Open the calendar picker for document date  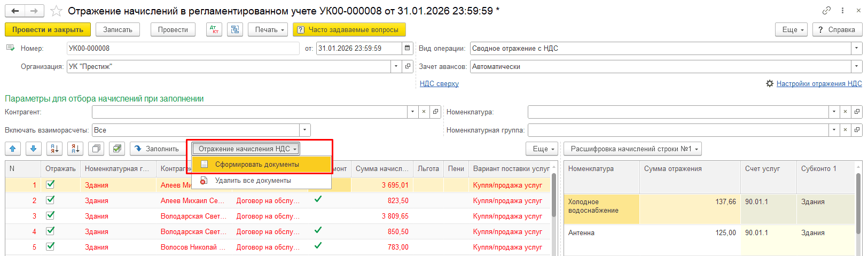[408, 49]
